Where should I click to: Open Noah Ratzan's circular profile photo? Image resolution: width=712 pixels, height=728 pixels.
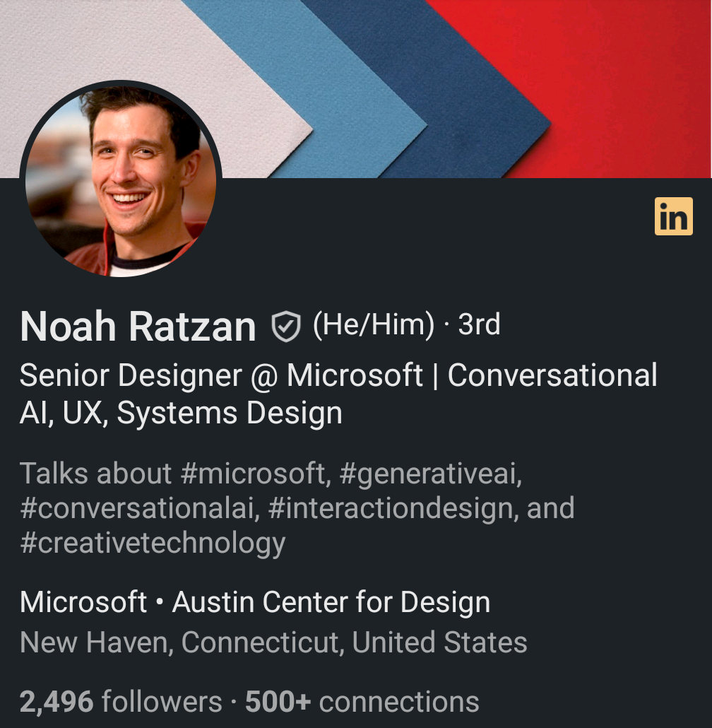(x=121, y=180)
